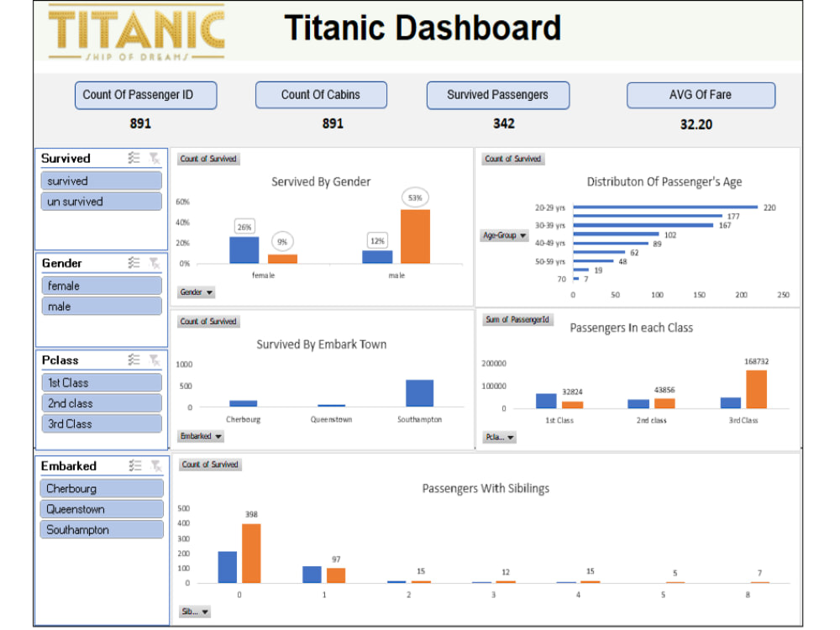Filter by 'female' in the Gender slicer
840x630 pixels.
(x=102, y=286)
